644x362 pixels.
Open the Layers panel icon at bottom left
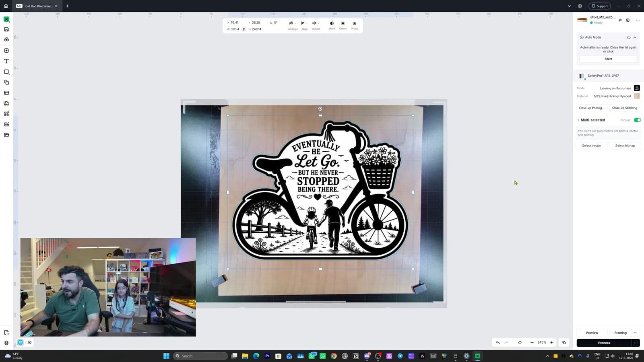pyautogui.click(x=6, y=343)
